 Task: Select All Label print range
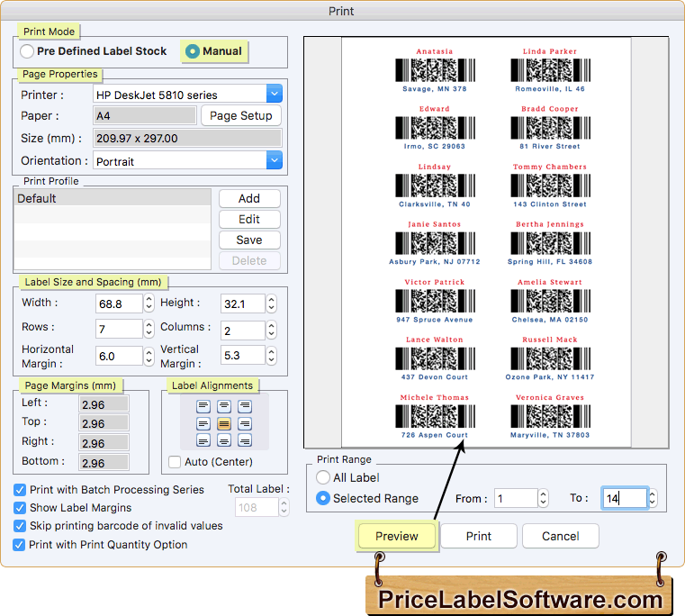pos(323,477)
